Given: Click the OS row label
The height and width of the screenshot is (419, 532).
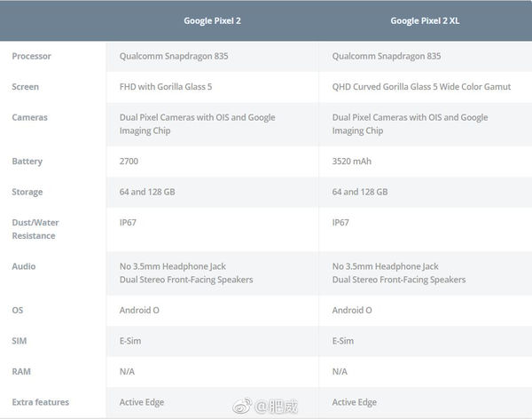Looking at the screenshot, I should [x=18, y=311].
